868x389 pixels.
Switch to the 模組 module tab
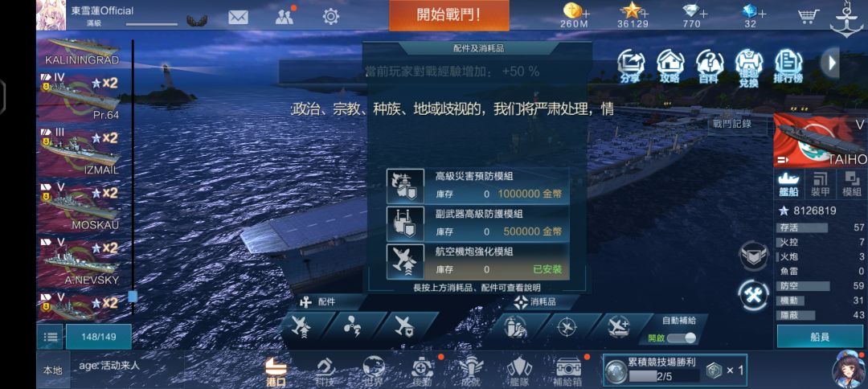[x=851, y=184]
